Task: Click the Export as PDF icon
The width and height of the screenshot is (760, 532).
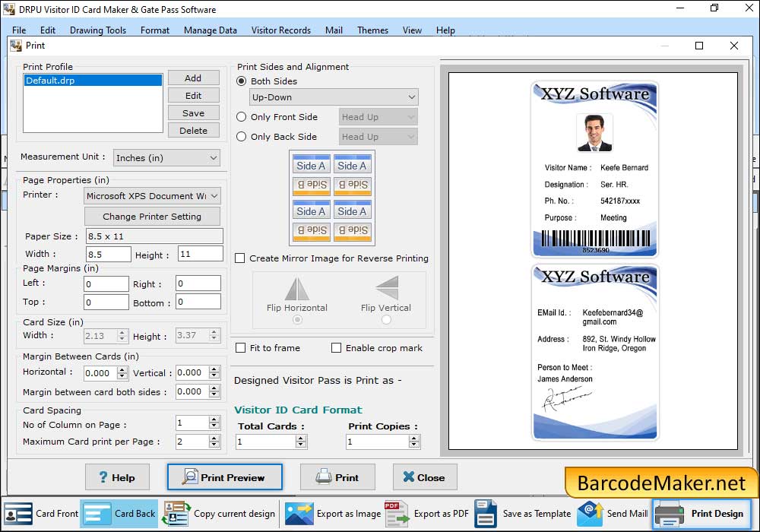Action: tap(397, 514)
